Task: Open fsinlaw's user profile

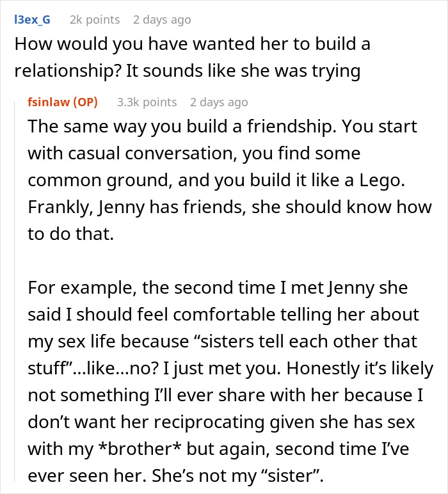Action: [x=50, y=102]
